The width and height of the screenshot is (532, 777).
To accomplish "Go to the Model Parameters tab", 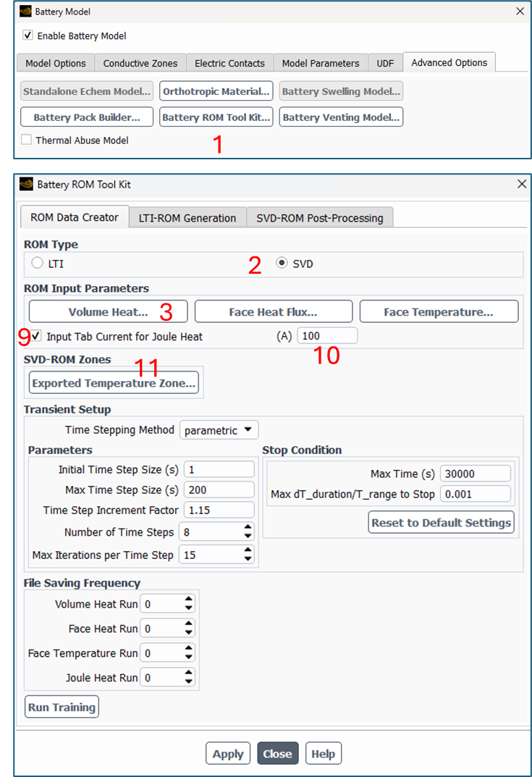I will [321, 63].
